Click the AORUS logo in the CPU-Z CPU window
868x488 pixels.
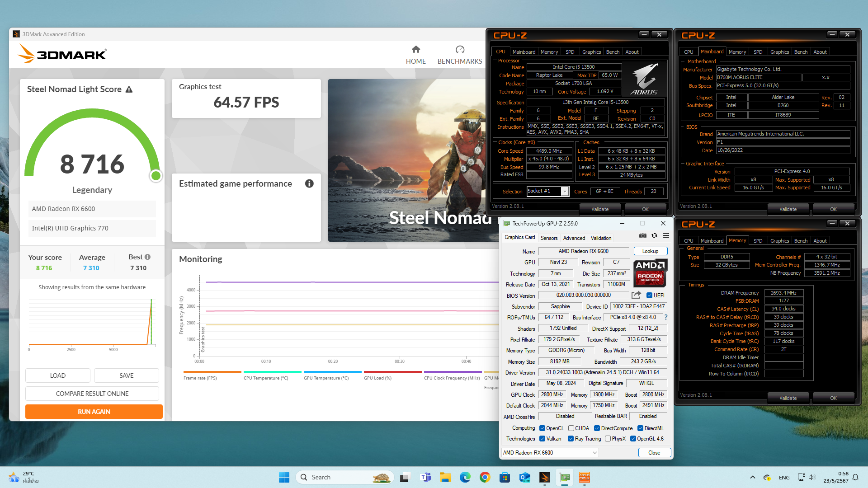644,79
